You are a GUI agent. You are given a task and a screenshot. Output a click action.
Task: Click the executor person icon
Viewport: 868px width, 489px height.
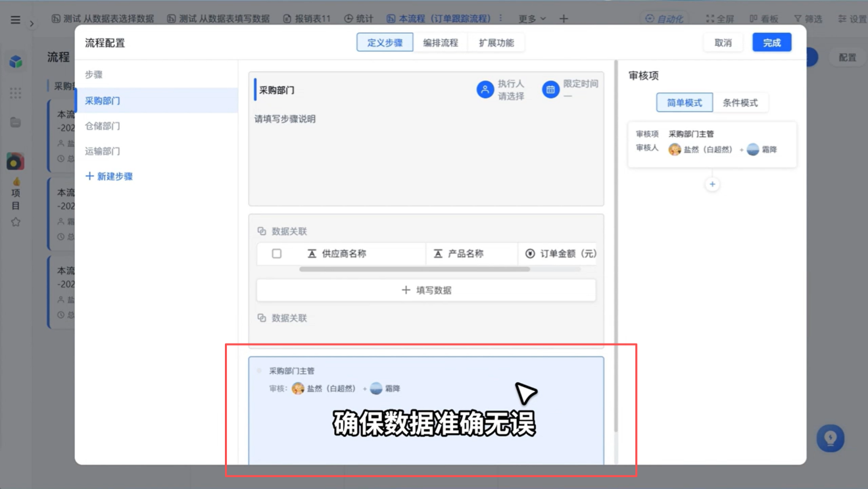pos(485,90)
